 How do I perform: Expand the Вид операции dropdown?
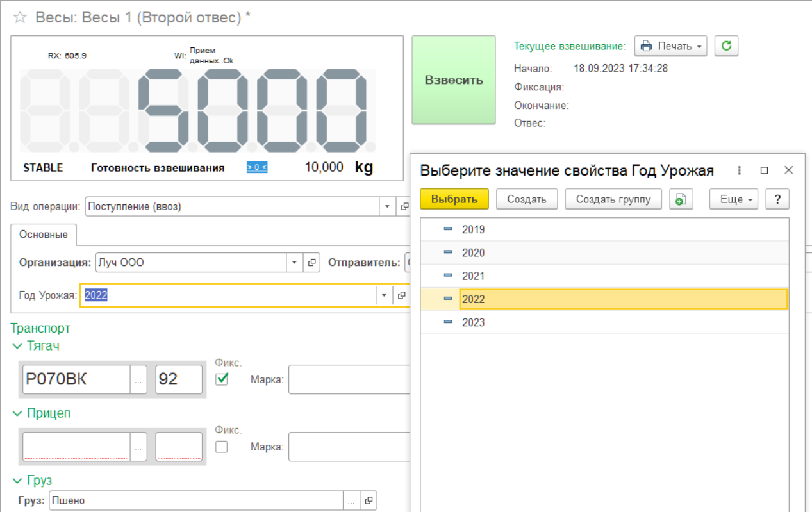[x=387, y=207]
